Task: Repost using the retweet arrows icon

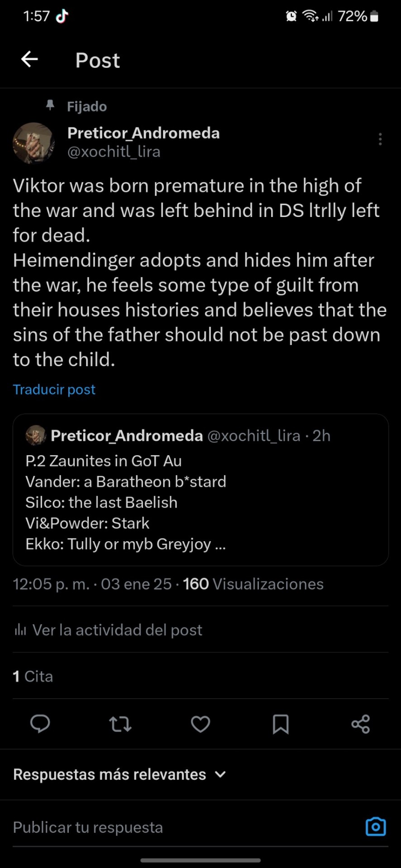Action: click(120, 724)
